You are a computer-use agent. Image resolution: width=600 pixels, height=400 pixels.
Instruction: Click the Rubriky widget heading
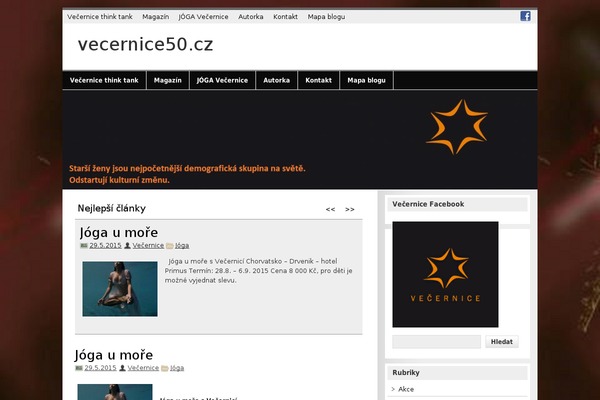[x=406, y=372]
